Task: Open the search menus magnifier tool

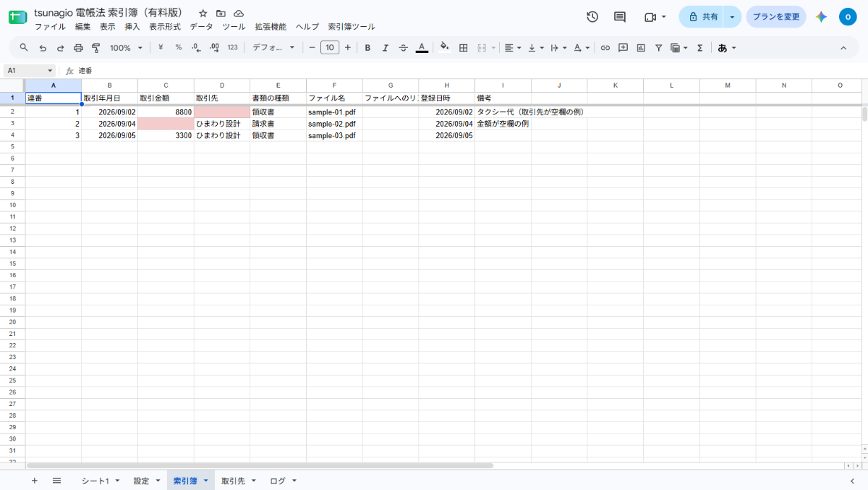Action: point(24,48)
